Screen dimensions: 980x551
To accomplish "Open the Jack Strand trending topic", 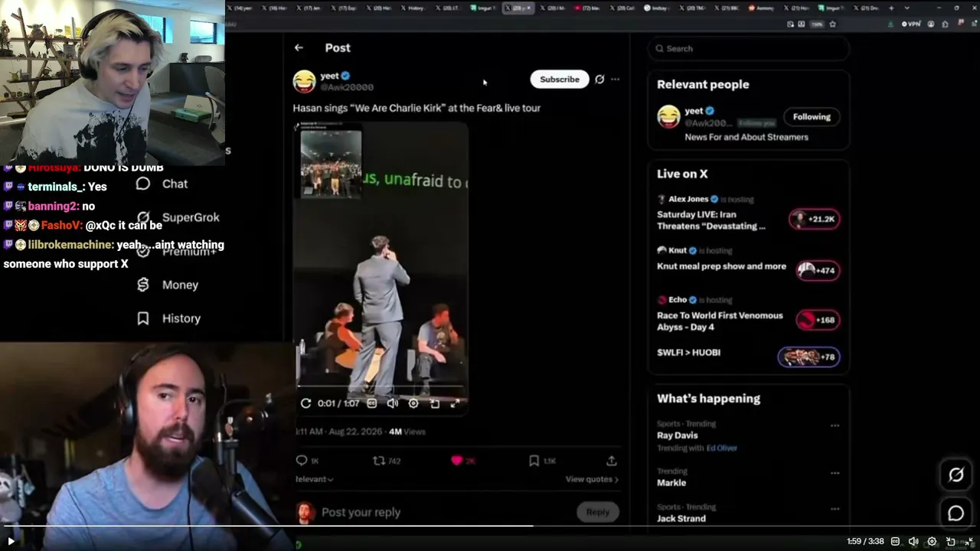I will (681, 519).
